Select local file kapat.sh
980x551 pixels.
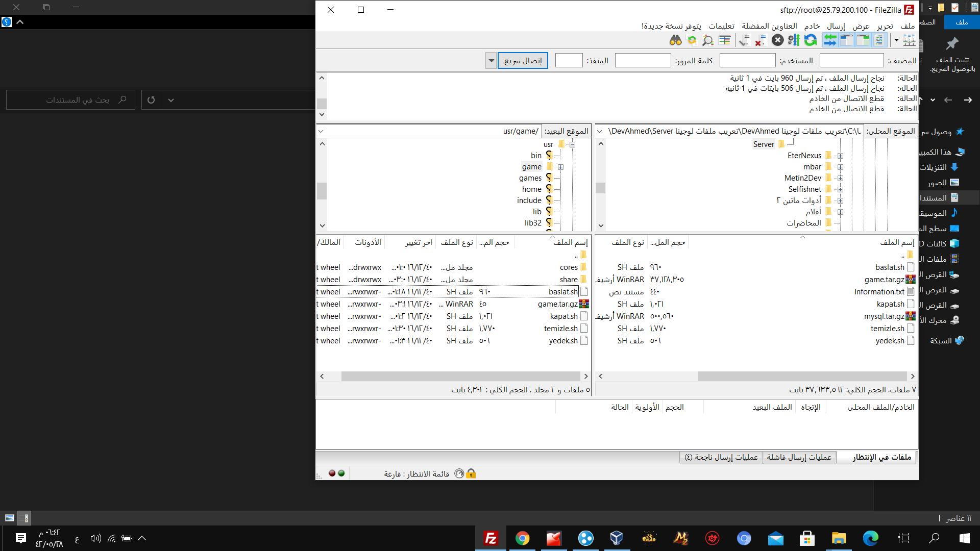(890, 304)
